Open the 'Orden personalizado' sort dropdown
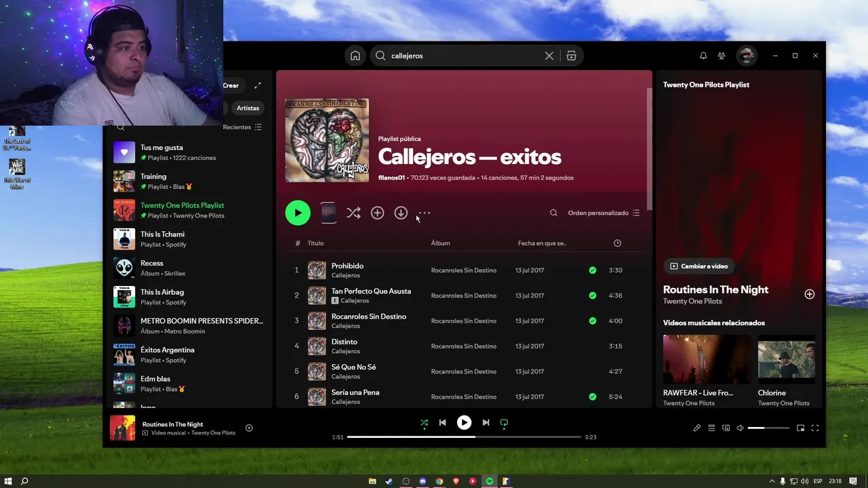 604,213
